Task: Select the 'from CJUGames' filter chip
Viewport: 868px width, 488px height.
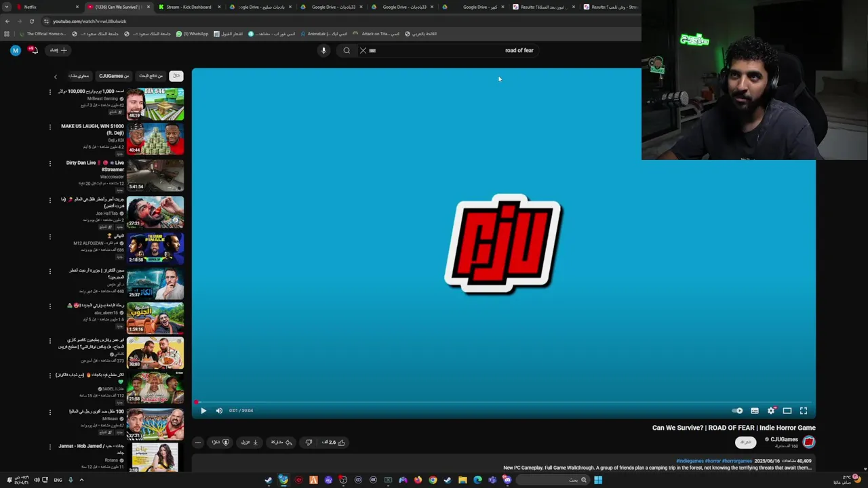Action: click(114, 76)
